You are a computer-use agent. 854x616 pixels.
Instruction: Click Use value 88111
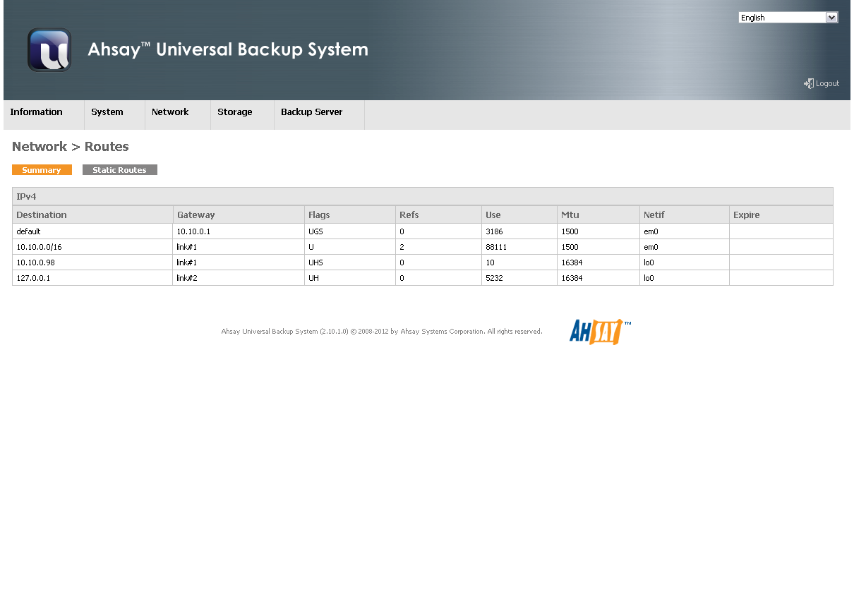496,247
